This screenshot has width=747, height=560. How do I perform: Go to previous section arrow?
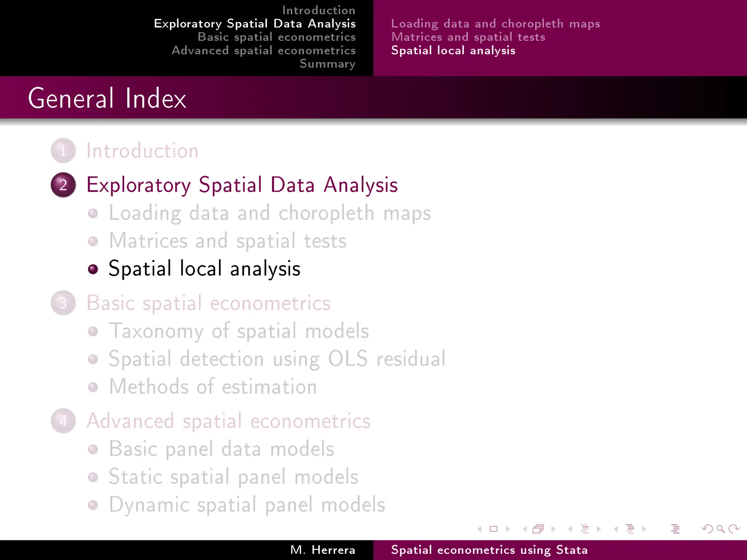point(616,529)
